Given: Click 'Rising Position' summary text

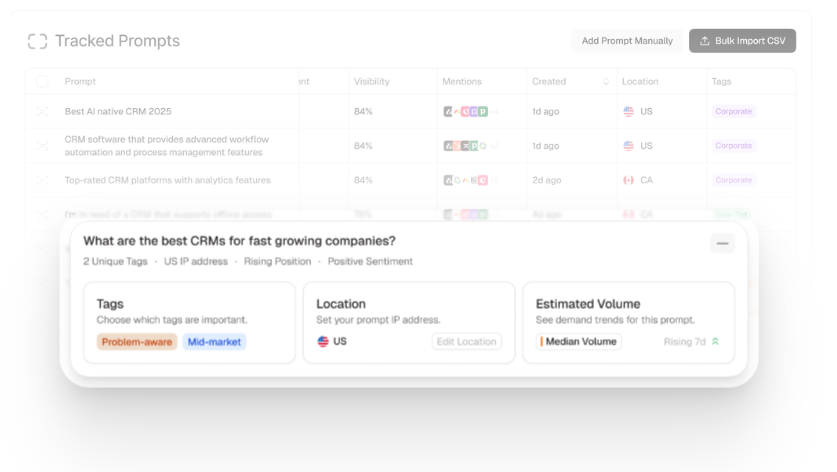Looking at the screenshot, I should (277, 261).
